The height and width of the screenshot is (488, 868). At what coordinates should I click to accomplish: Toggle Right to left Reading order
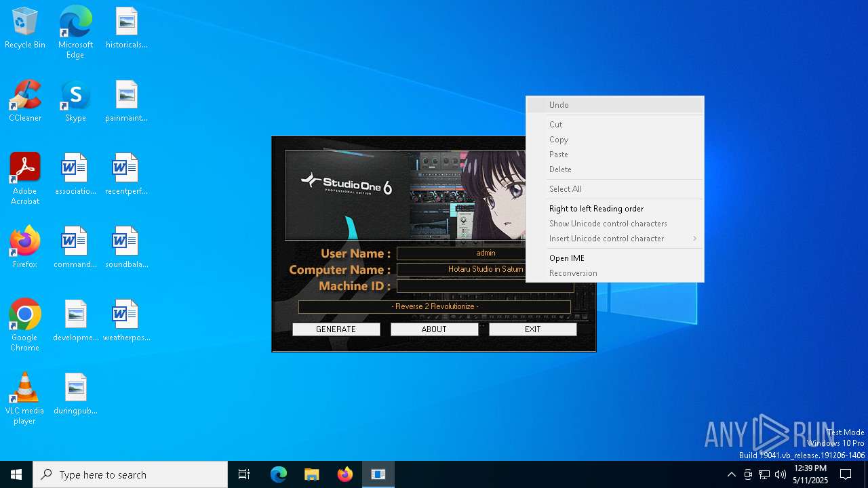point(615,209)
